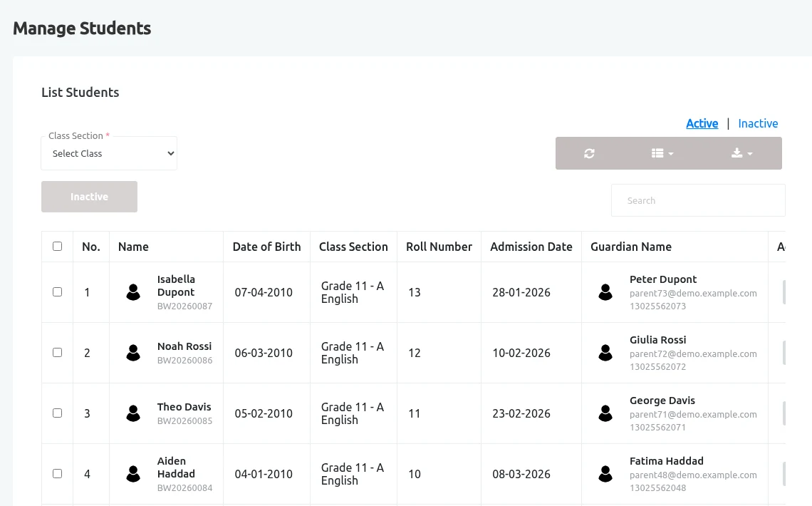This screenshot has width=812, height=506.
Task: Click Aiden Haddad's student avatar icon
Action: (133, 474)
